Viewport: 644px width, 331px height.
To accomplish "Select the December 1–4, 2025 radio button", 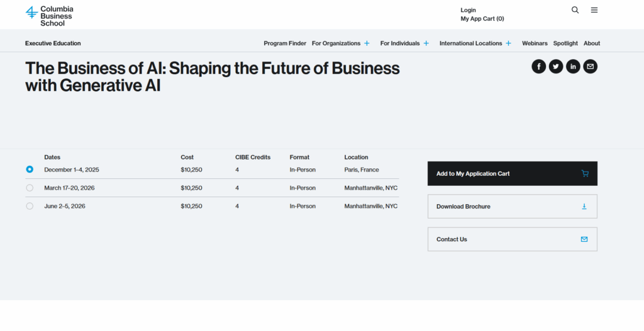I will (x=30, y=170).
